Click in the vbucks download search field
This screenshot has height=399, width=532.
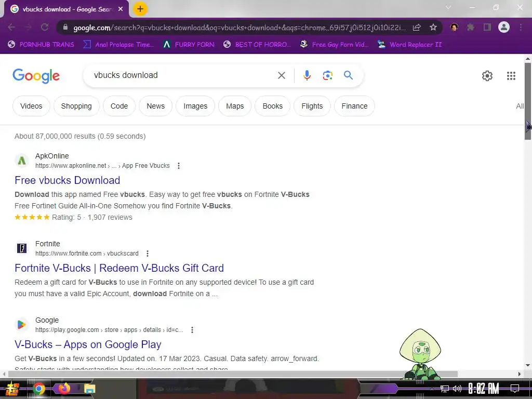(183, 75)
